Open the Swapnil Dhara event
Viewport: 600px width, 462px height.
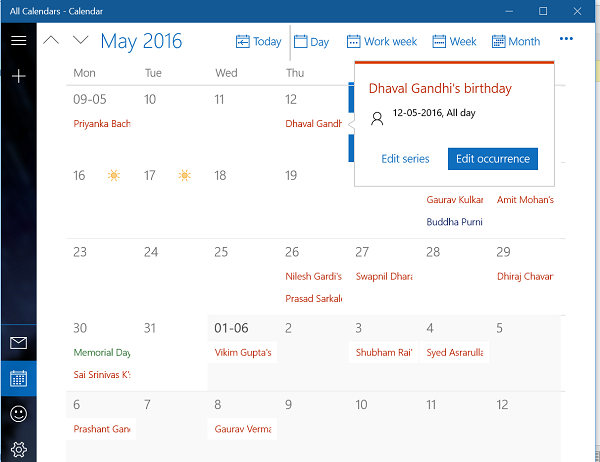click(384, 276)
